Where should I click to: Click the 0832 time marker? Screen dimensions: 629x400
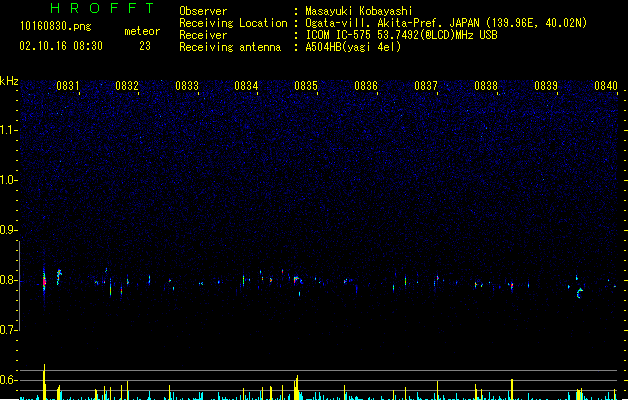pyautogui.click(x=127, y=86)
